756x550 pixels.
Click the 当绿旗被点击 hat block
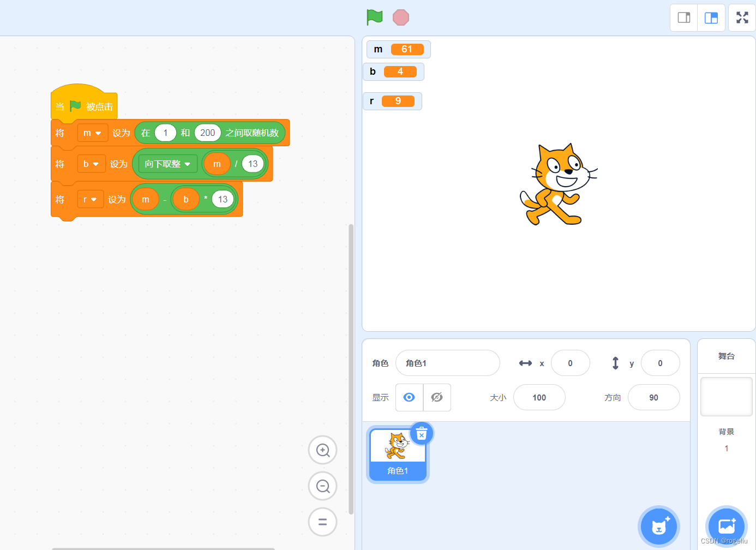tap(83, 104)
